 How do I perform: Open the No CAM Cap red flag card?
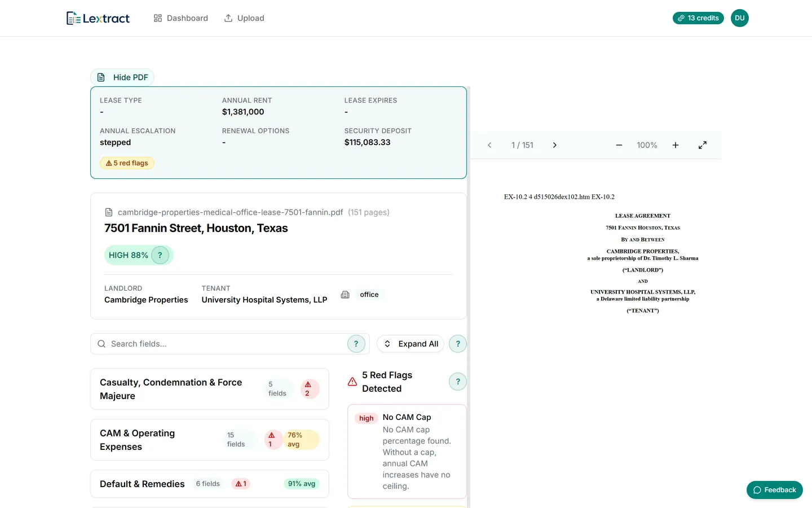[x=407, y=452]
